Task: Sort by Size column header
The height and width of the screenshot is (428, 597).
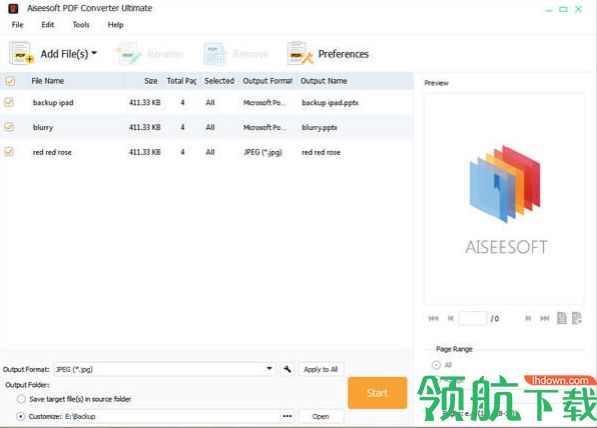Action: 151,81
